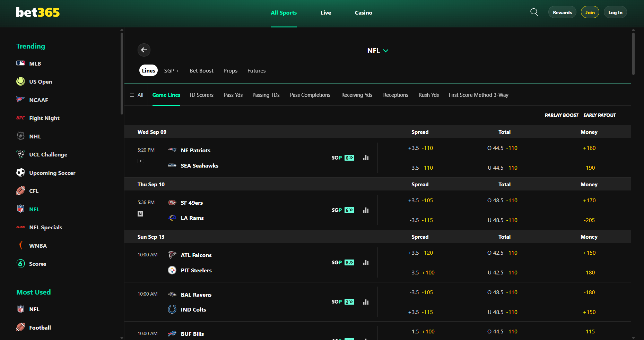Open stats chart for Ravens vs Colts
Screen dimensions: 644x340
pos(366,302)
